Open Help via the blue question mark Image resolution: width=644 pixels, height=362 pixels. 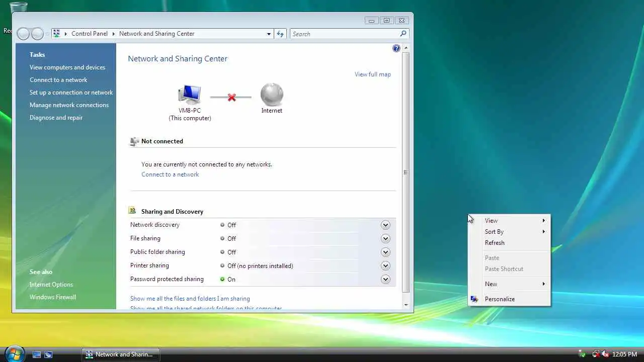tap(396, 48)
